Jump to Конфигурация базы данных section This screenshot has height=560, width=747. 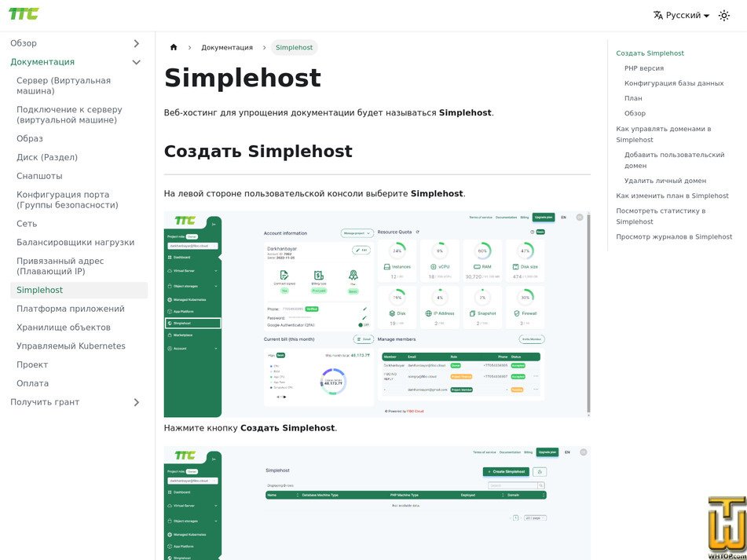click(x=674, y=83)
